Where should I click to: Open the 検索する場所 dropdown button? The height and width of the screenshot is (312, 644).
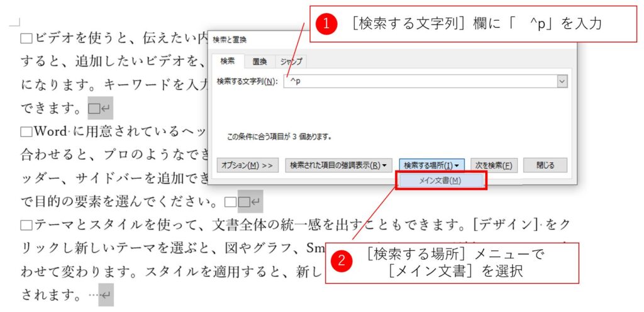point(431,165)
